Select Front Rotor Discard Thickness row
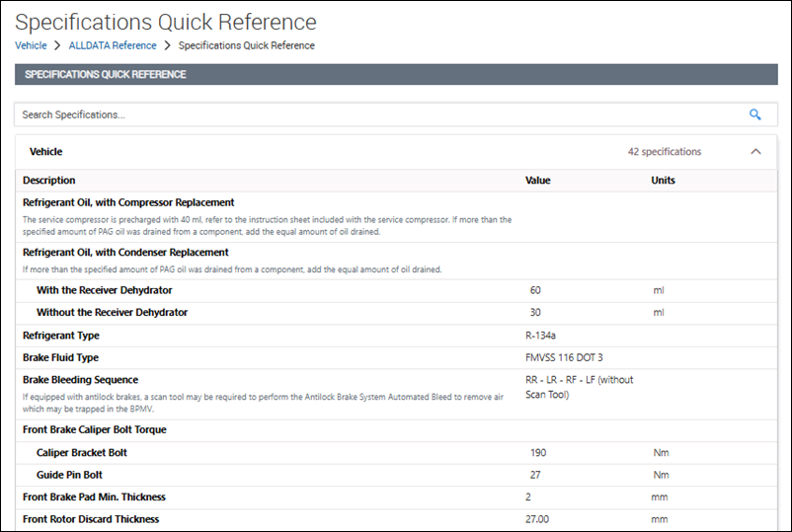The image size is (792, 532). (x=91, y=519)
